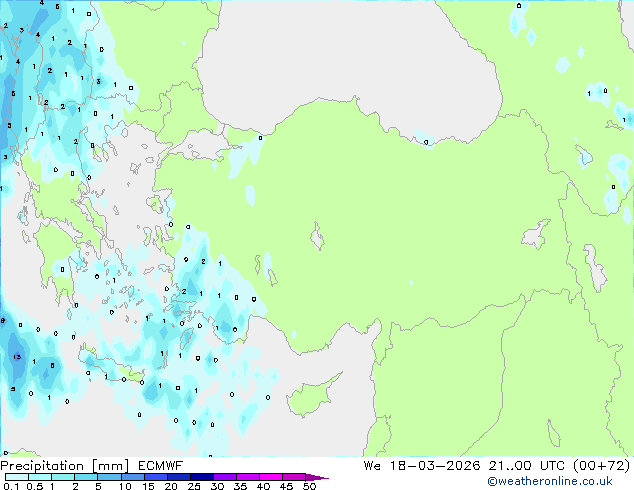The image size is (634, 490).
Task: Click the '30' legend scale label
Action: point(217,486)
